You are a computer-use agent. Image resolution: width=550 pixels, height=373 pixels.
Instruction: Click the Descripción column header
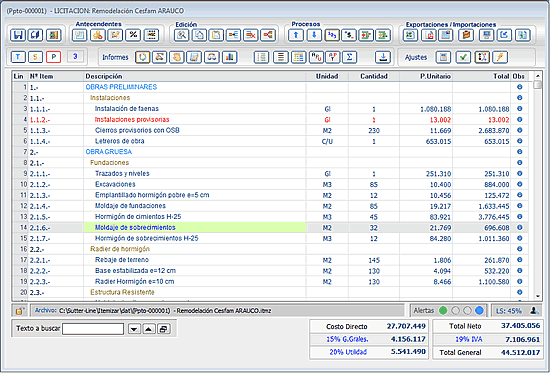click(195, 76)
